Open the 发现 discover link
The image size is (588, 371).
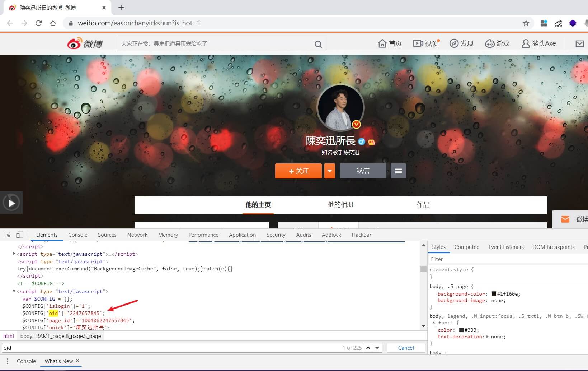[461, 43]
